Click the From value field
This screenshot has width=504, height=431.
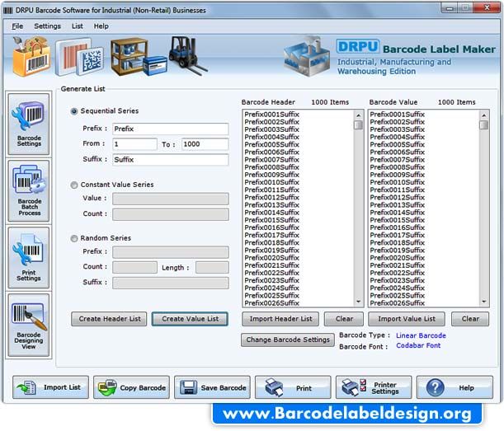click(x=134, y=144)
